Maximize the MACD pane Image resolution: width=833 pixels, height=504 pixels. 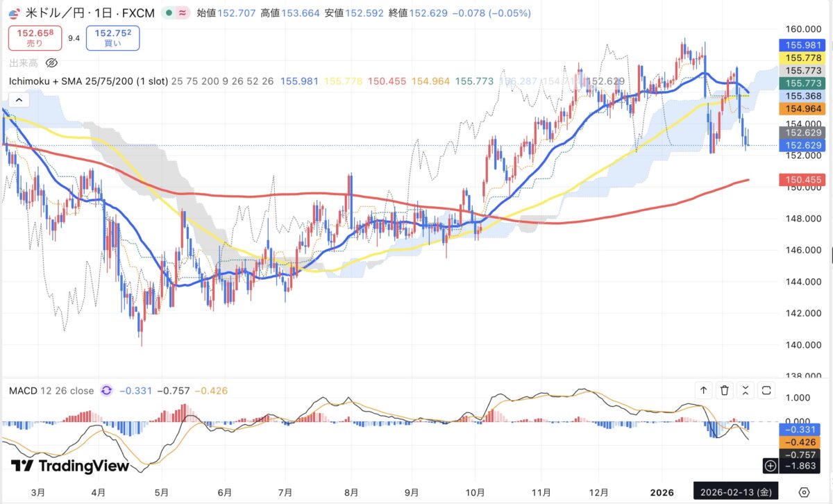[766, 391]
